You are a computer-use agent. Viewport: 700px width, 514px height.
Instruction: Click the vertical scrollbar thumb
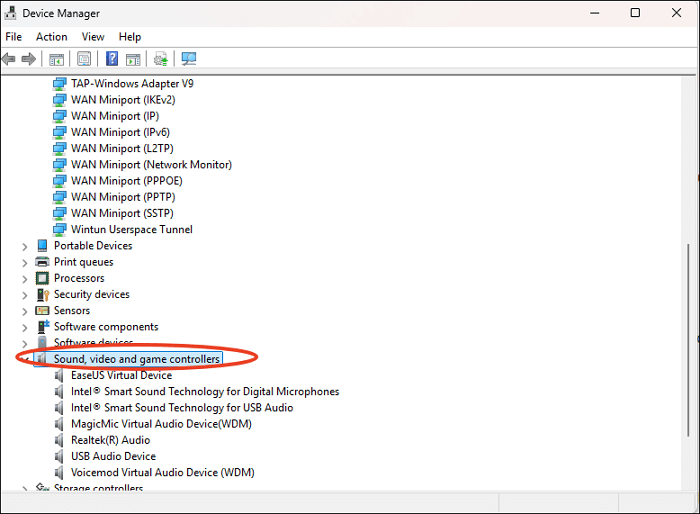[688, 340]
